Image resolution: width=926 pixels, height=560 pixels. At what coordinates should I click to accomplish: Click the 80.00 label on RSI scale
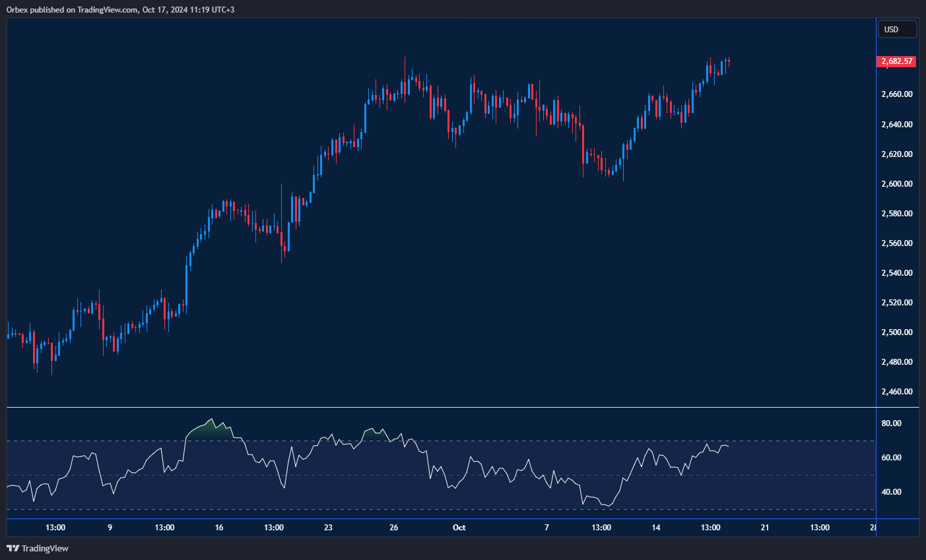891,423
